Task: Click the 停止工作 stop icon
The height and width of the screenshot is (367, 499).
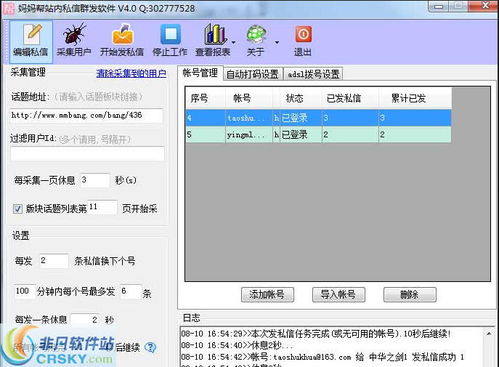Action: click(170, 41)
